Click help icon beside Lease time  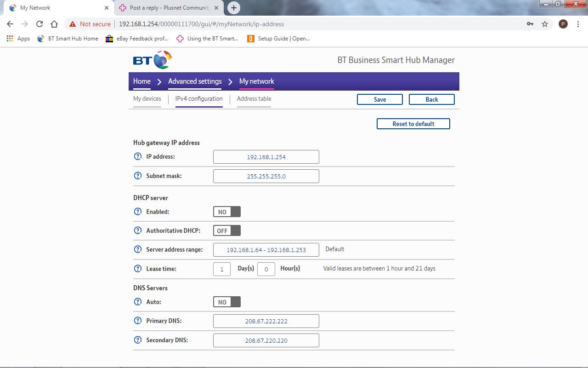[x=137, y=269]
